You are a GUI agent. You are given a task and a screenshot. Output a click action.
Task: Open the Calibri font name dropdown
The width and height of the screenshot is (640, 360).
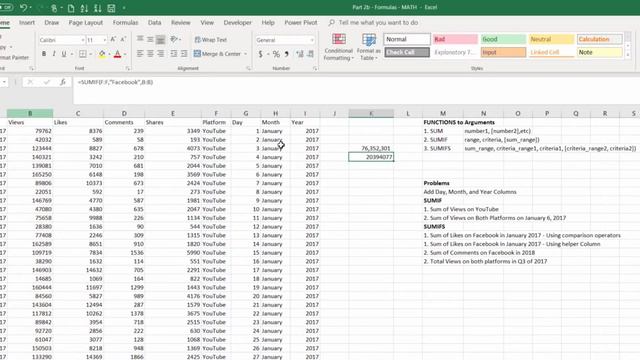[83, 40]
